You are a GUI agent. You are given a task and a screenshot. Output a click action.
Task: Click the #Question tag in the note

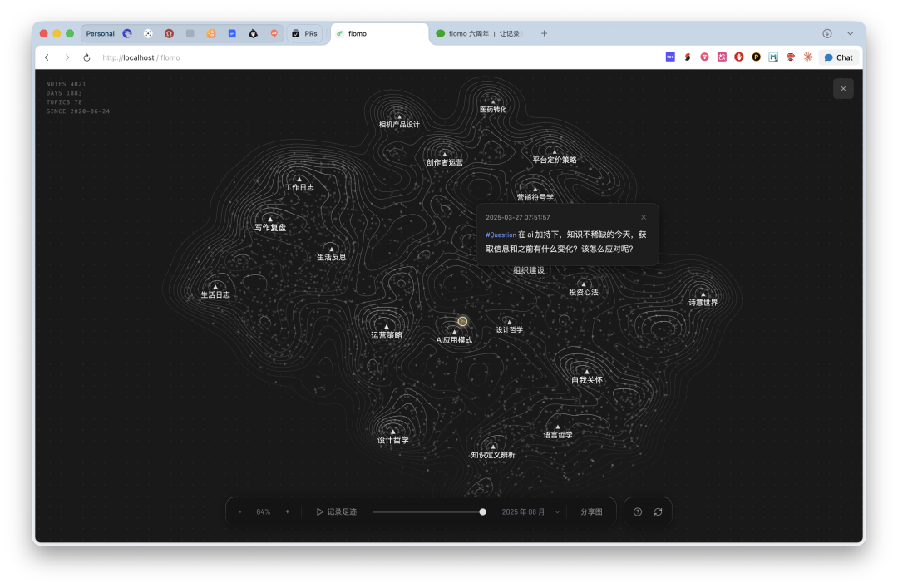point(501,235)
